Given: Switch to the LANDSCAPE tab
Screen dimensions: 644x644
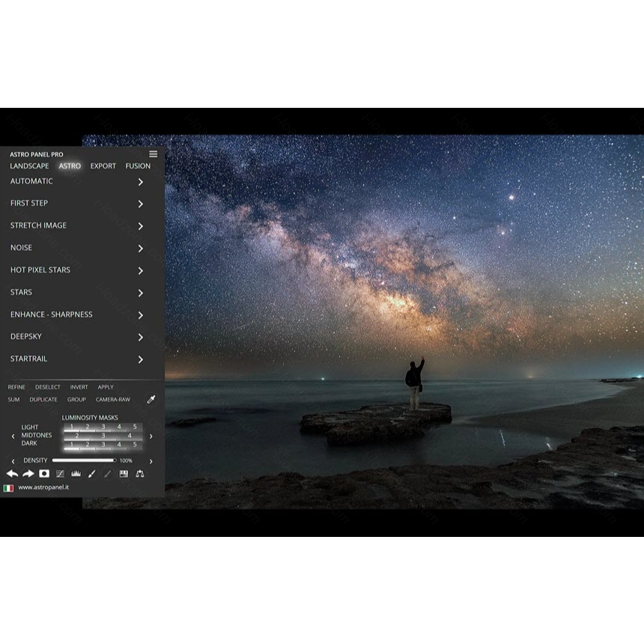Looking at the screenshot, I should pos(29,166).
